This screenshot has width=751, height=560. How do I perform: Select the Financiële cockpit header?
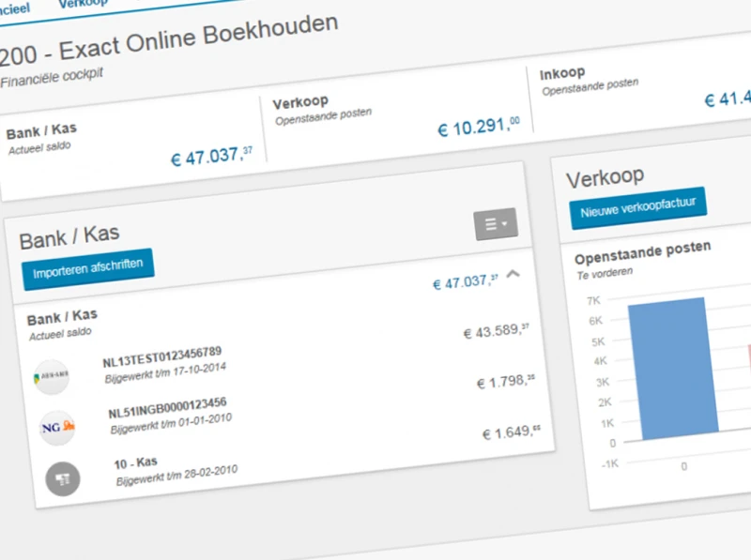[x=52, y=73]
